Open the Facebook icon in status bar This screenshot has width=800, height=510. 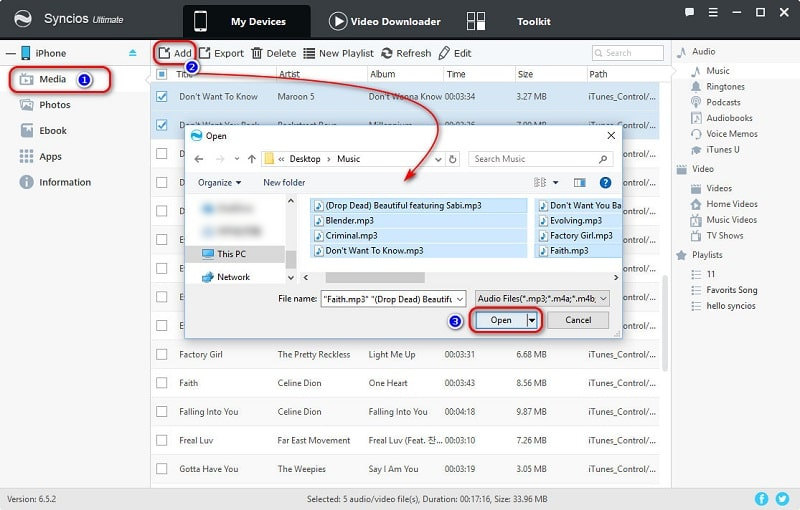(x=761, y=498)
